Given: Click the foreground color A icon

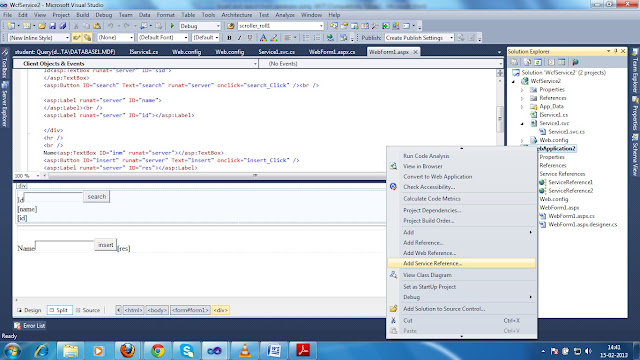Looking at the screenshot, I should point(263,38).
